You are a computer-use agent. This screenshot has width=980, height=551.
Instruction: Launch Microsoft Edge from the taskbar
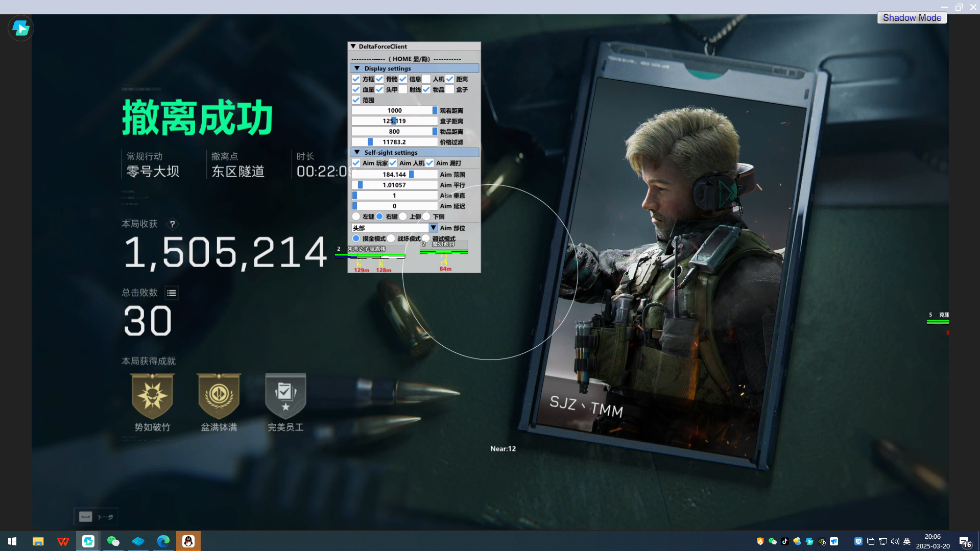[163, 541]
